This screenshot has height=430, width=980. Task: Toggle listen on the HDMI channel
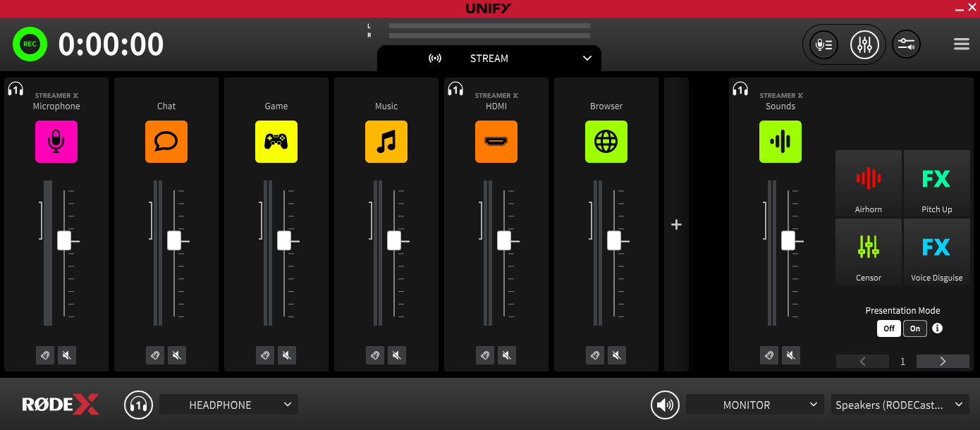[485, 355]
